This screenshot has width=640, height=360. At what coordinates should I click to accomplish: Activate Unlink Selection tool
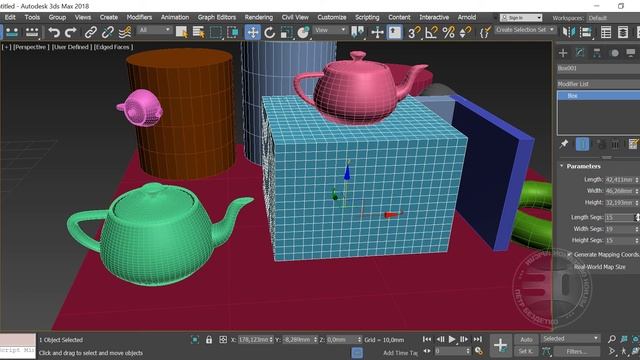pos(108,32)
